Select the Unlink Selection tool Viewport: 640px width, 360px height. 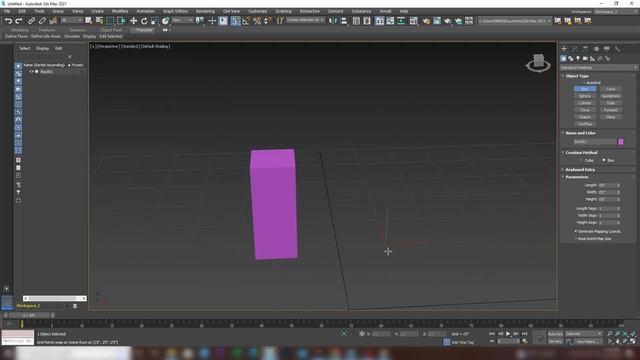42,21
